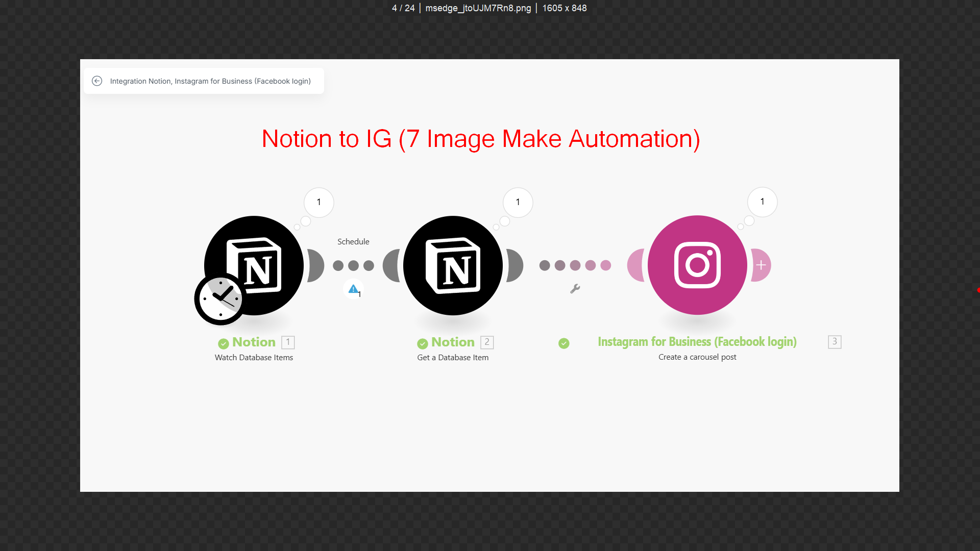Click the Instagram for Business (Facebook login) title

(697, 342)
